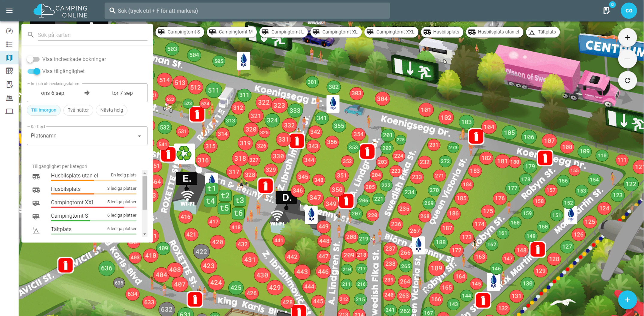Click the fire extinguisher near AVICII St.
Screen dimensions: 644x316
point(65,265)
